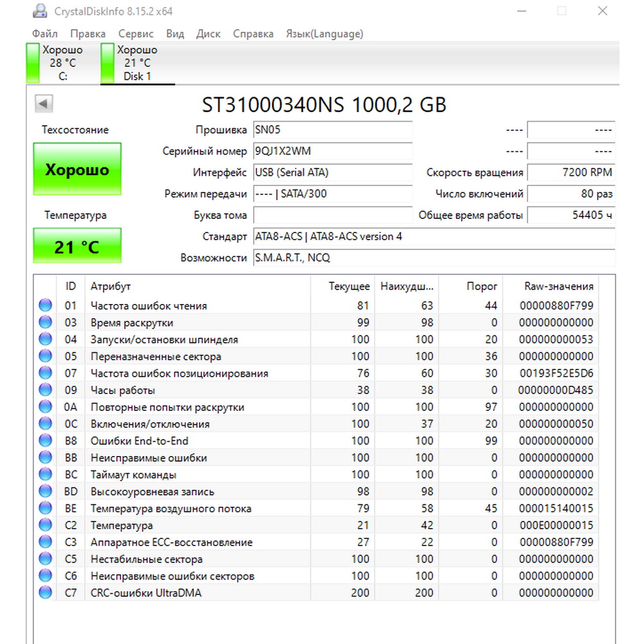Screen dimensions: 644x644
Task: Click status orb for attribute BD high fly writes
Action: click(45, 491)
